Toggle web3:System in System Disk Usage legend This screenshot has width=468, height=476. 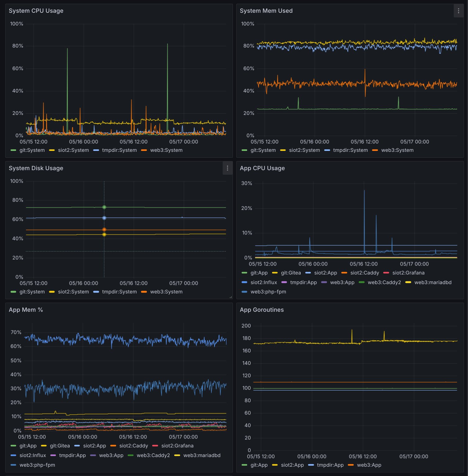(166, 292)
